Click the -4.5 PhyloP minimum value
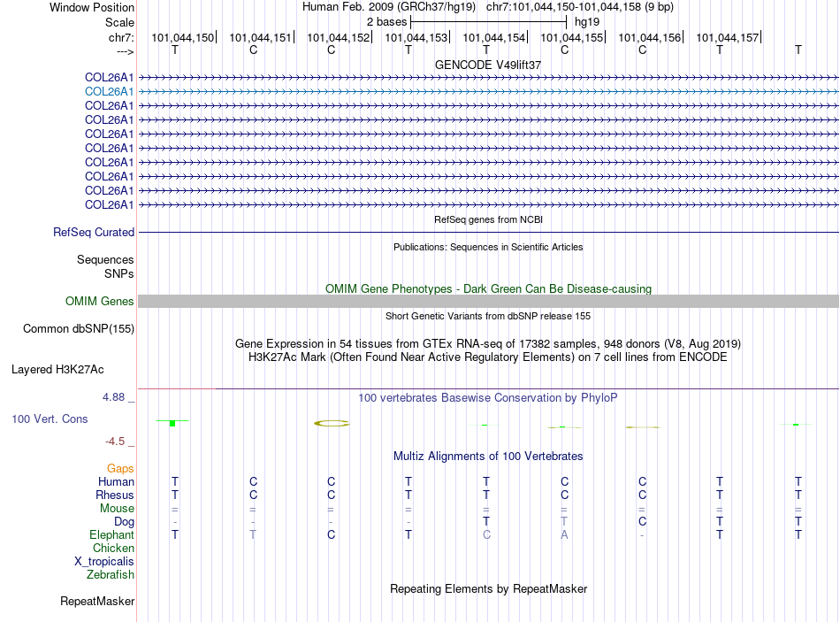 click(x=115, y=442)
